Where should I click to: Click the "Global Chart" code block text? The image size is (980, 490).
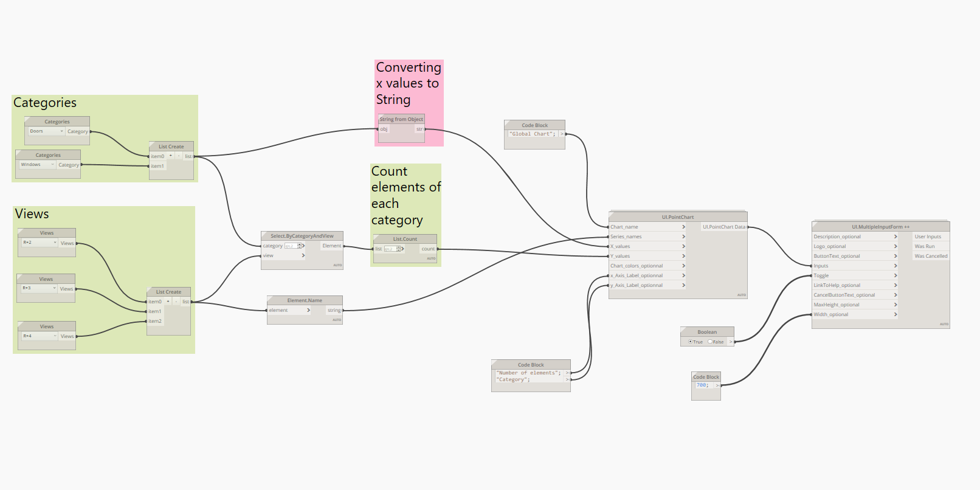532,134
